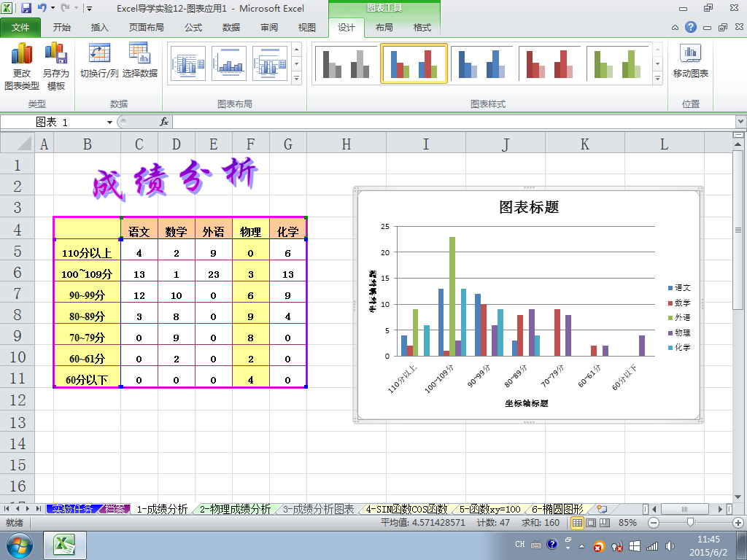Switch to the 公式 (Formulas) tab
This screenshot has height=560, width=747.
pos(193,28)
